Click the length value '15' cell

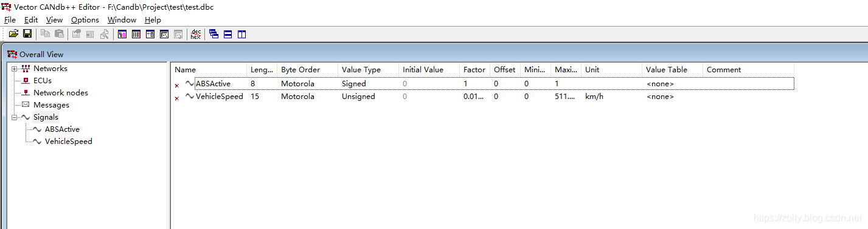click(x=255, y=96)
